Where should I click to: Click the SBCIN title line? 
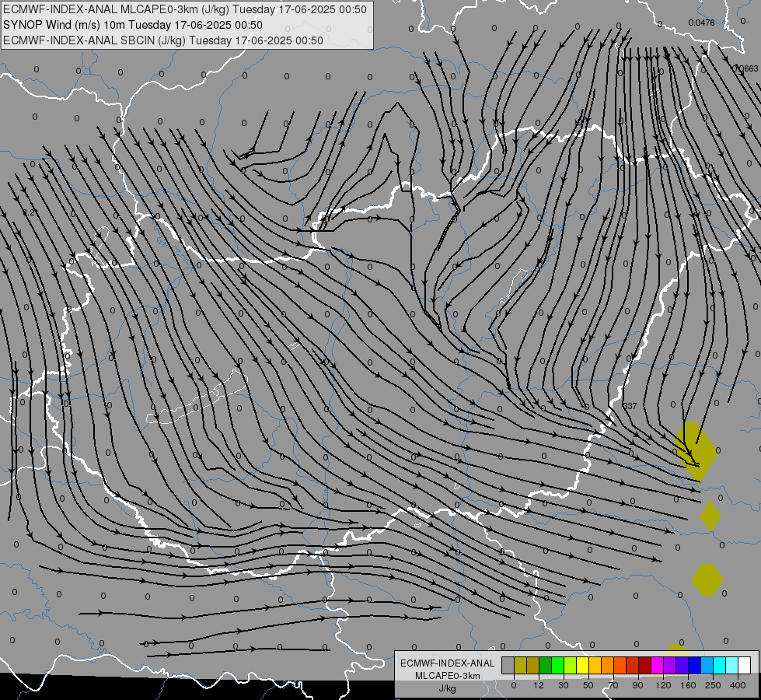pos(163,40)
